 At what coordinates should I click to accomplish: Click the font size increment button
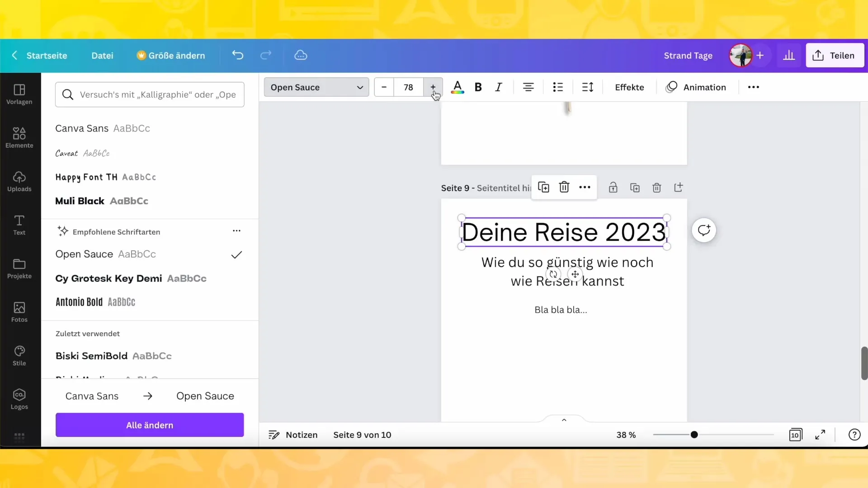pyautogui.click(x=433, y=87)
